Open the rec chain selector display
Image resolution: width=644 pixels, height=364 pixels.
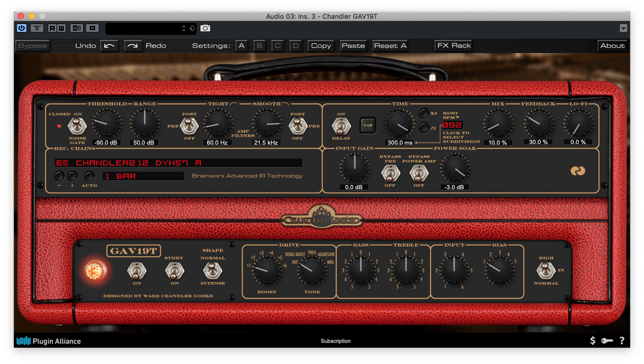[179, 163]
